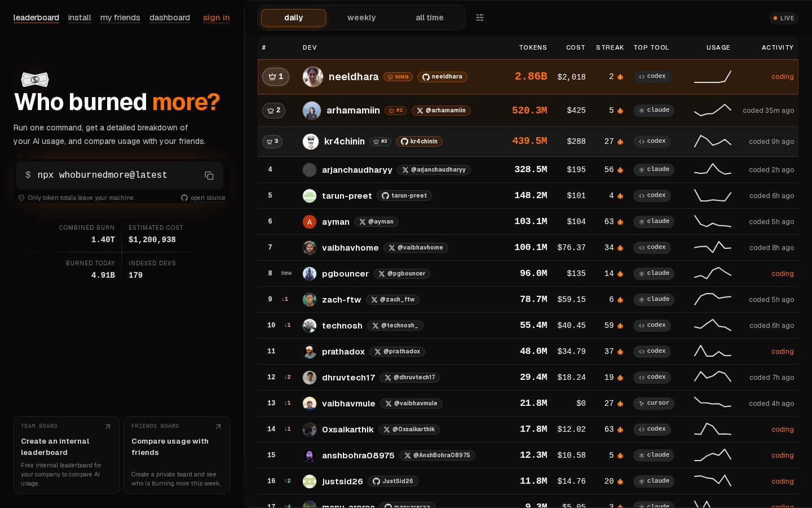Click the #3 badge beside kr4chinin
The width and height of the screenshot is (812, 508).
pos(381,142)
